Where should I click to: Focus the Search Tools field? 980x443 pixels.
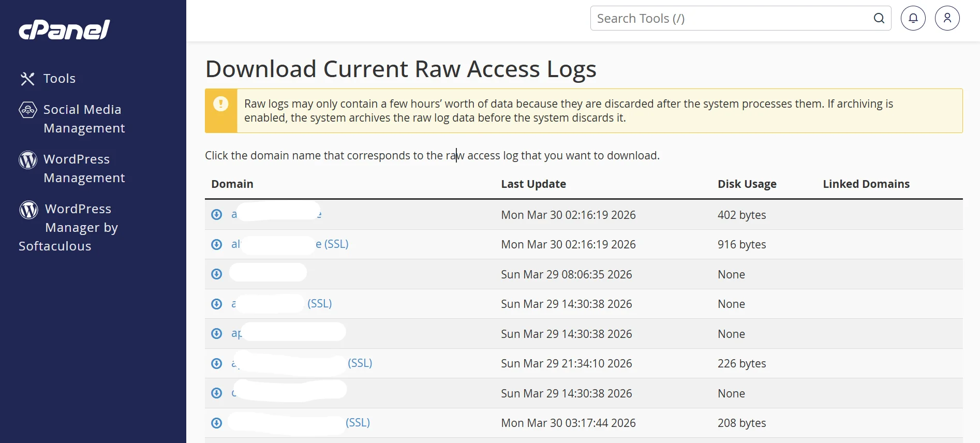(x=740, y=19)
